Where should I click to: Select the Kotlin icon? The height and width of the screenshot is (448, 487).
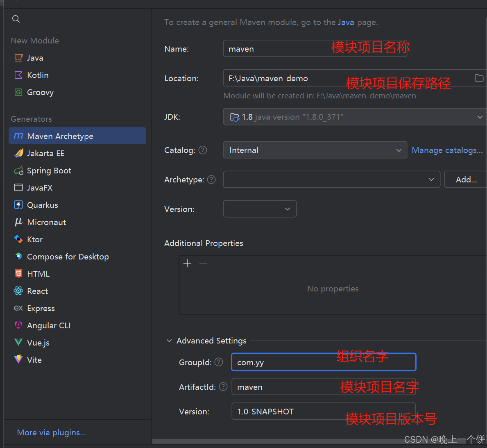click(x=18, y=75)
